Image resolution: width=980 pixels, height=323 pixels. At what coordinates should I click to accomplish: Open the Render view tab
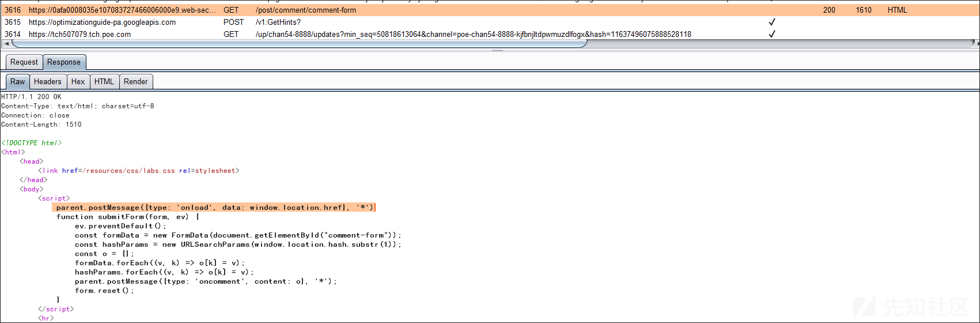(136, 81)
